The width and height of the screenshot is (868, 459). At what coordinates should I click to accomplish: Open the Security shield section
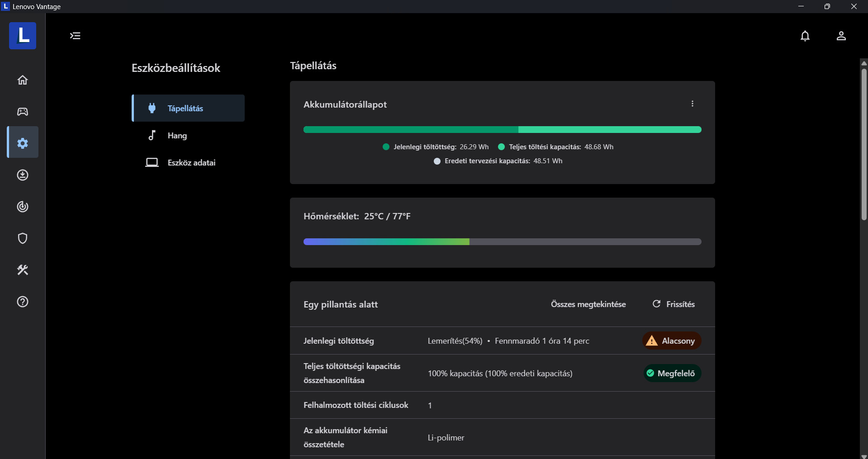click(23, 238)
